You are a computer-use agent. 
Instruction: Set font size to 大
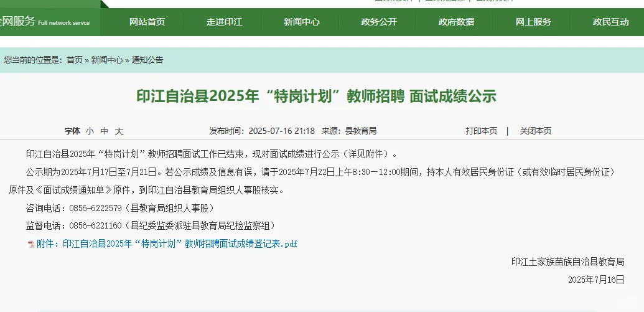click(119, 131)
